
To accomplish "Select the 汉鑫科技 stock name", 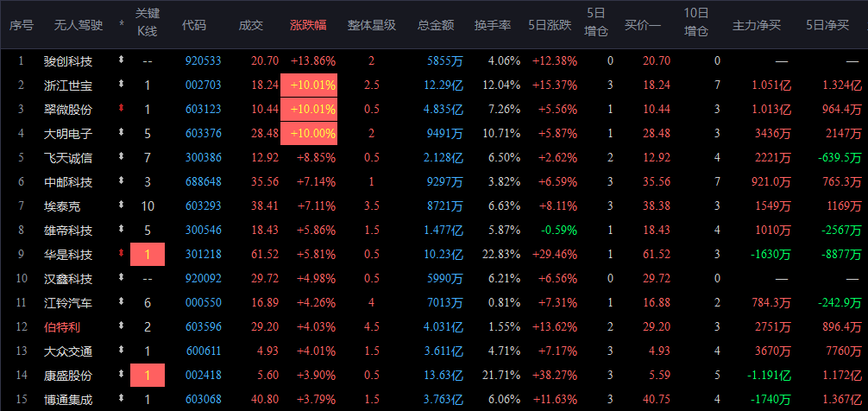I will [x=68, y=279].
